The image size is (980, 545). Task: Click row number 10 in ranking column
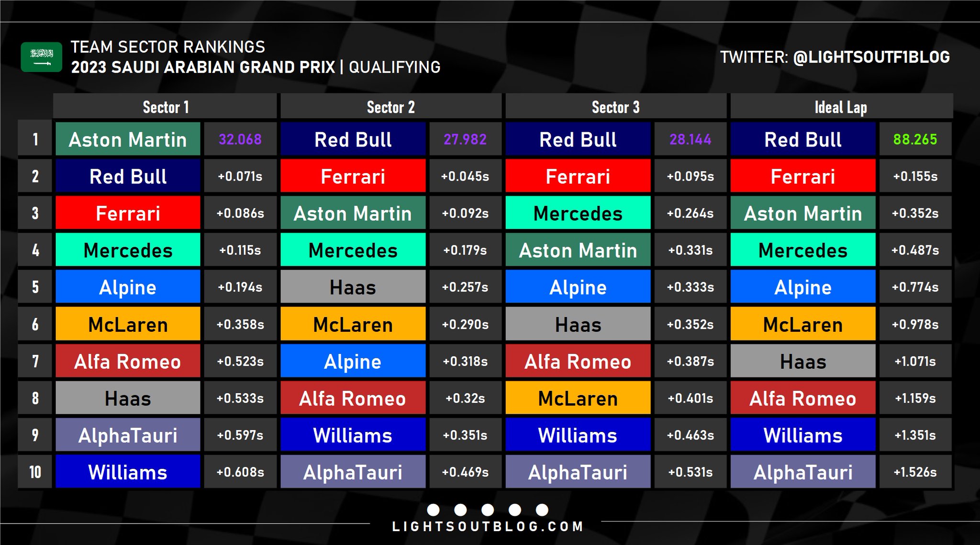point(35,472)
